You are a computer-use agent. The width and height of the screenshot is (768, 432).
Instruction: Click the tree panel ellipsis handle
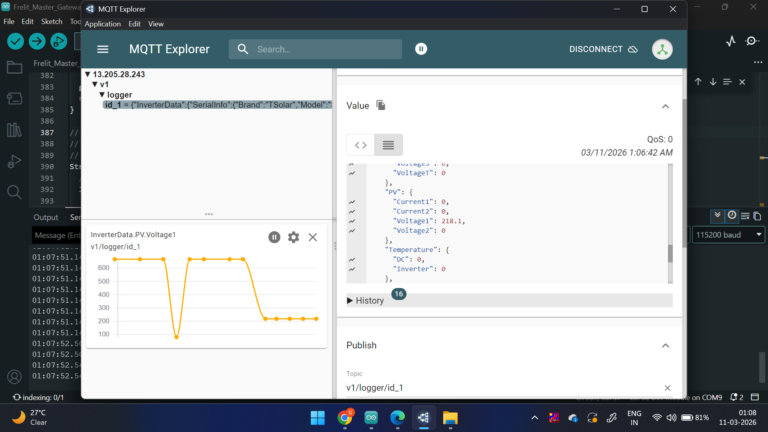pos(209,214)
